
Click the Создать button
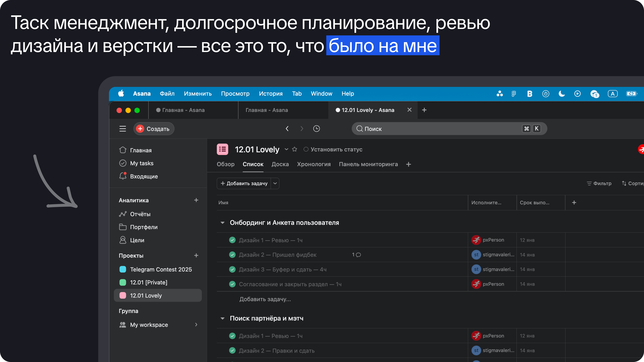pyautogui.click(x=154, y=129)
